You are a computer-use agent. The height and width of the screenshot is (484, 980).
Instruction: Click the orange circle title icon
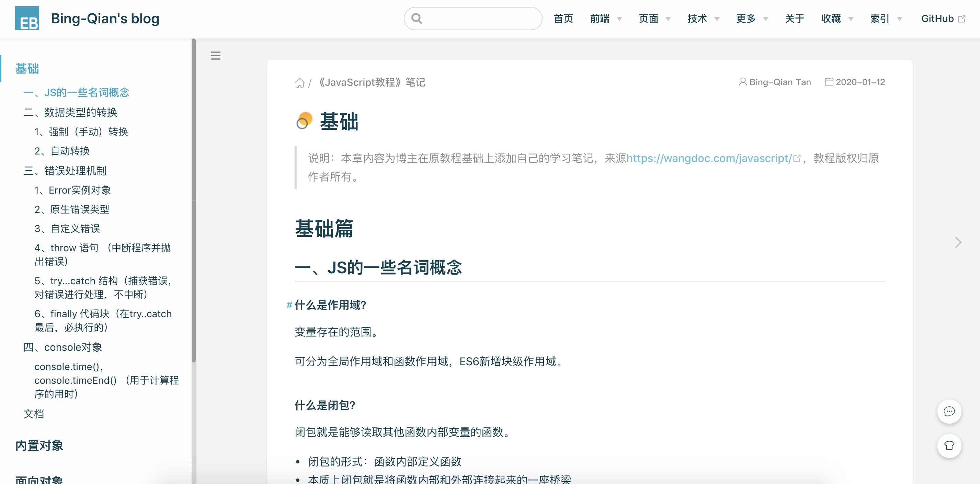pyautogui.click(x=304, y=120)
